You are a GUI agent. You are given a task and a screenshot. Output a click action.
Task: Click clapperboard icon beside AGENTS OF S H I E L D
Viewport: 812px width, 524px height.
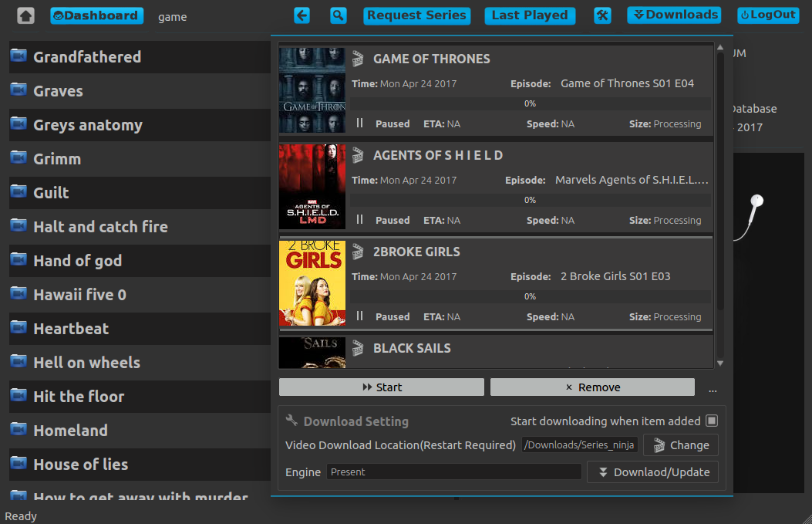[358, 155]
